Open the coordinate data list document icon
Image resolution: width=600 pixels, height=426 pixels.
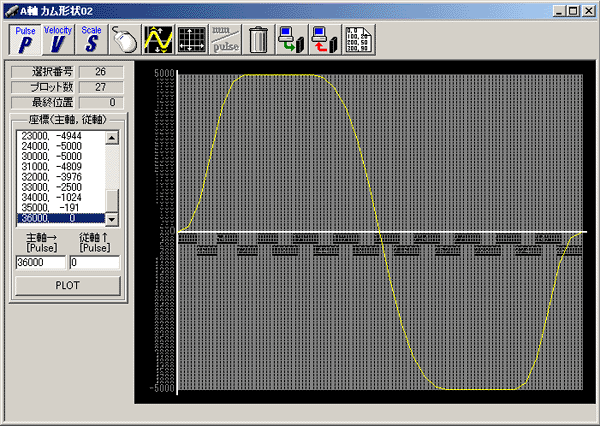(x=359, y=39)
